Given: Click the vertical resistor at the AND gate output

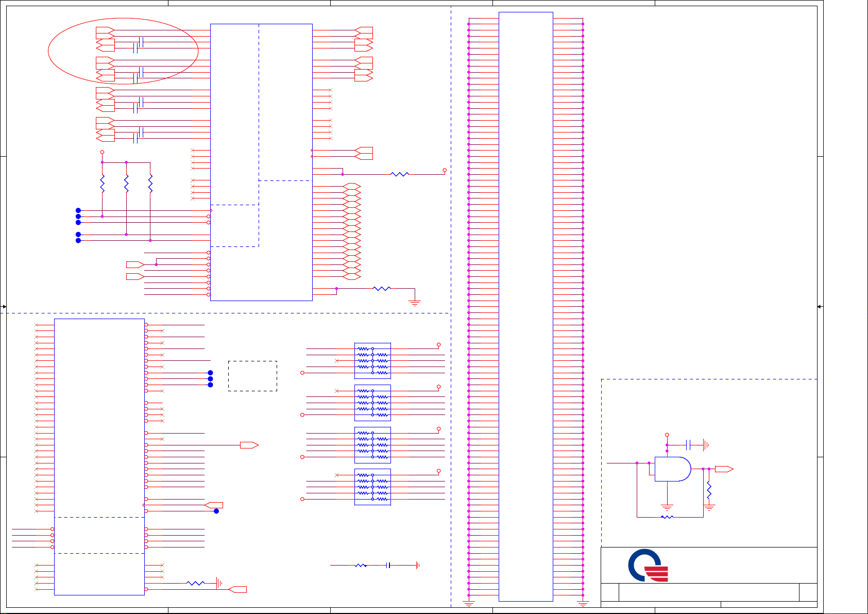Looking at the screenshot, I should coord(709,490).
